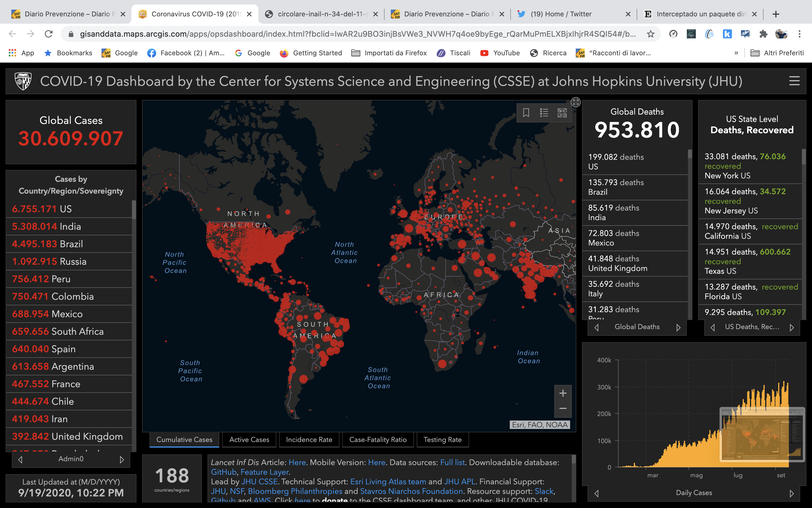Screen dimensions: 812x508
Task: Click the Johns Hopkins shield logo
Action: coord(23,81)
